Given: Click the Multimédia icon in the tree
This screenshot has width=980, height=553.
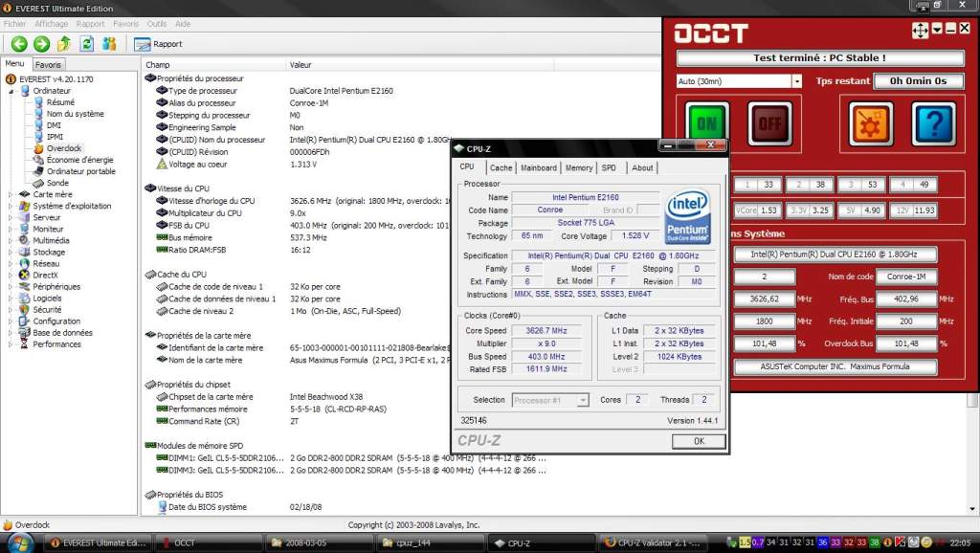Looking at the screenshot, I should pos(24,240).
